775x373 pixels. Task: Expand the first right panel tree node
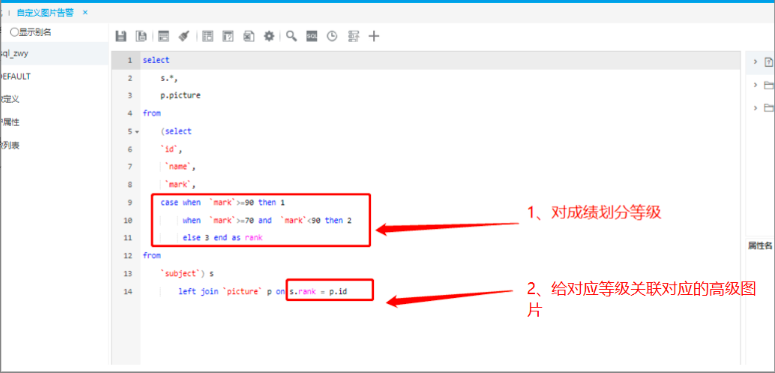tap(755, 61)
